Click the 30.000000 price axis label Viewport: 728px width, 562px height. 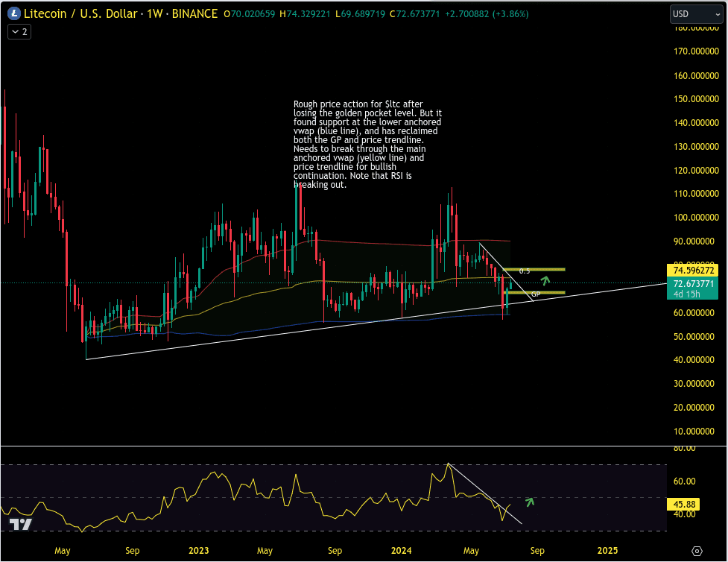(694, 384)
